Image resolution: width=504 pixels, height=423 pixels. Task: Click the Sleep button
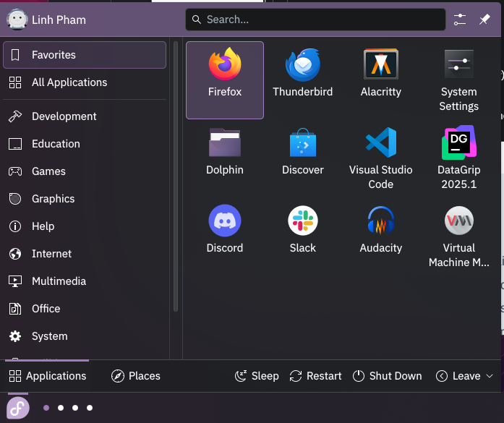[x=257, y=376]
